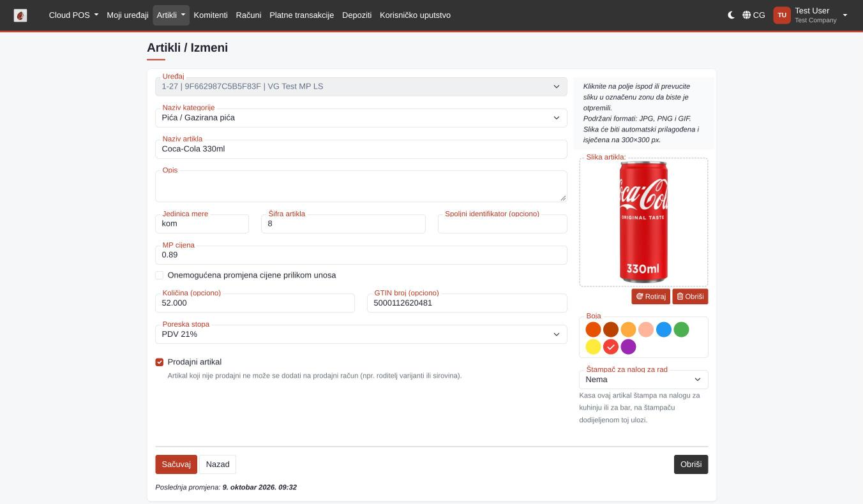Pick the brown color swatch
This screenshot has width=863, height=504.
611,329
